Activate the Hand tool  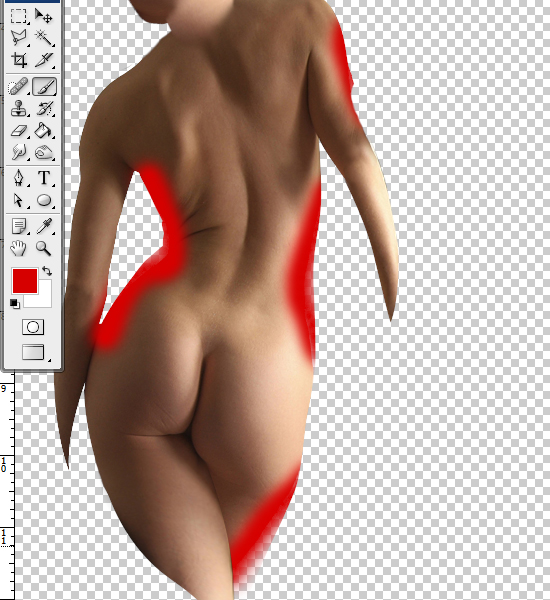(x=18, y=248)
